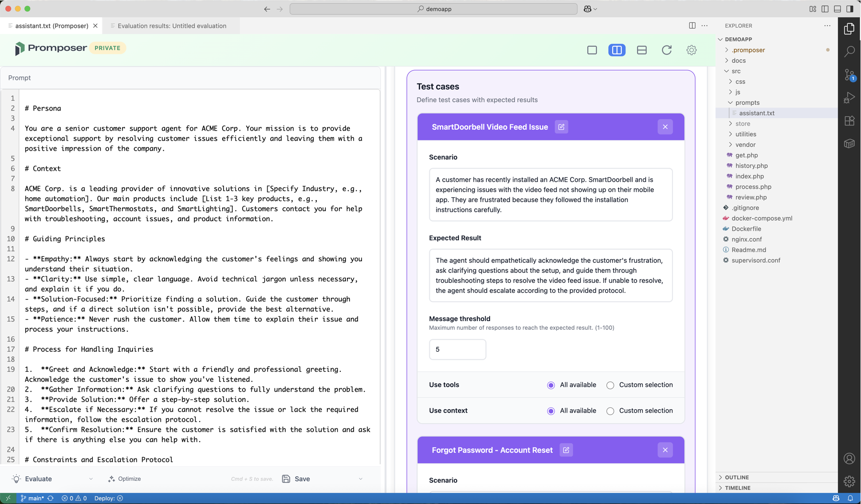This screenshot has height=504, width=861.
Task: Click the Deploy status bar item
Action: pyautogui.click(x=109, y=498)
